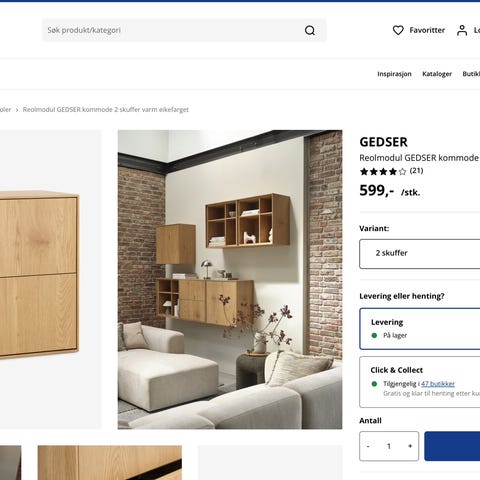The image size is (480, 480).
Task: Decrease quantity with minus button
Action: [x=368, y=446]
